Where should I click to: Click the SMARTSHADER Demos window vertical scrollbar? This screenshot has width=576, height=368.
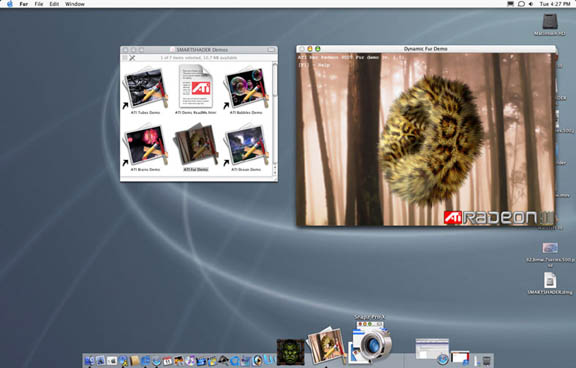(274, 119)
